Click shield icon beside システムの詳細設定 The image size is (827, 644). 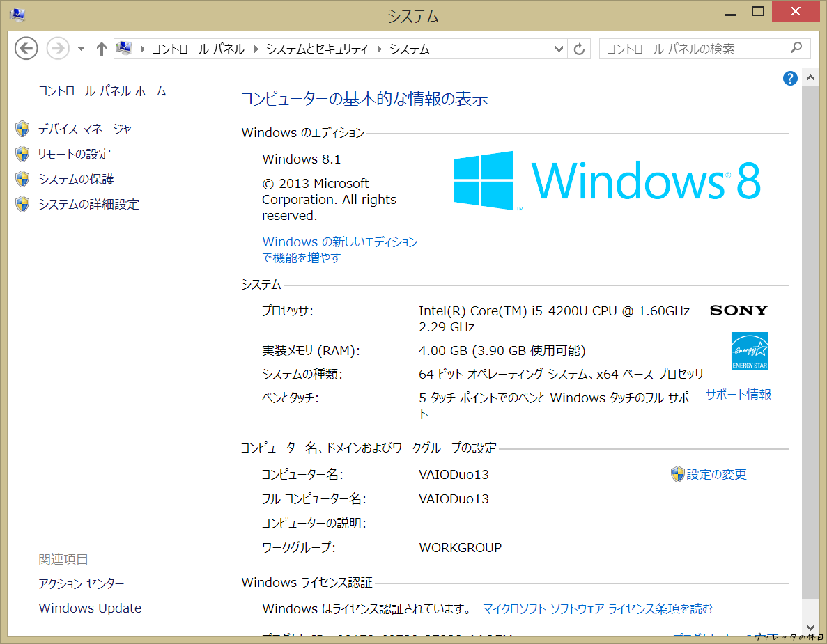coord(22,204)
